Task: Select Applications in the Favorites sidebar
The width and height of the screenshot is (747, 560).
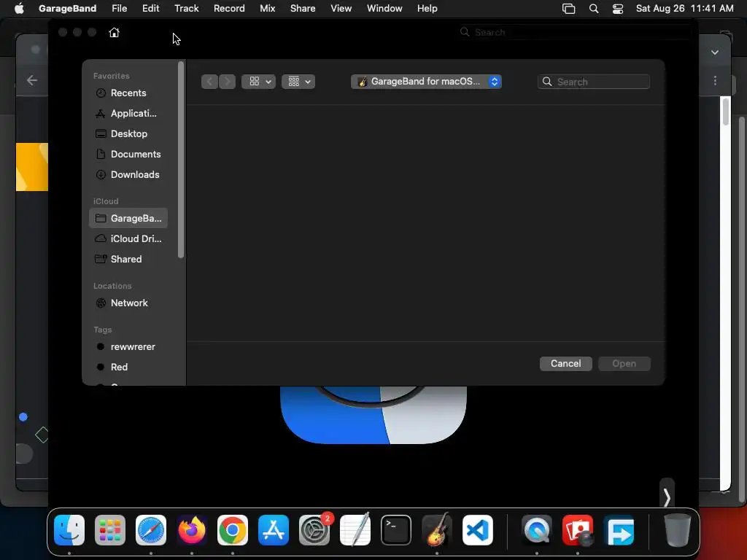Action: 128,113
